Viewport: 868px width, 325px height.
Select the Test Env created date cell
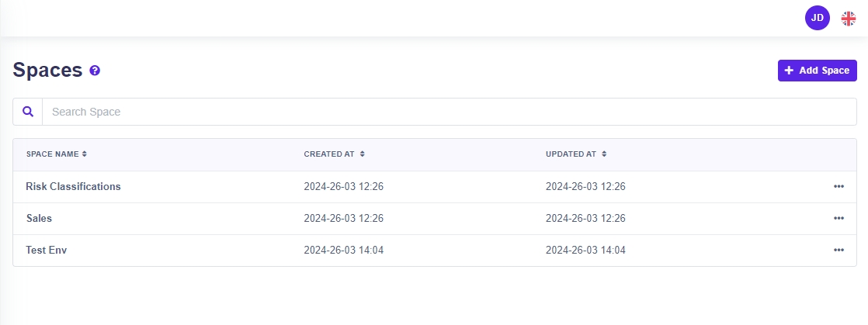click(x=343, y=251)
